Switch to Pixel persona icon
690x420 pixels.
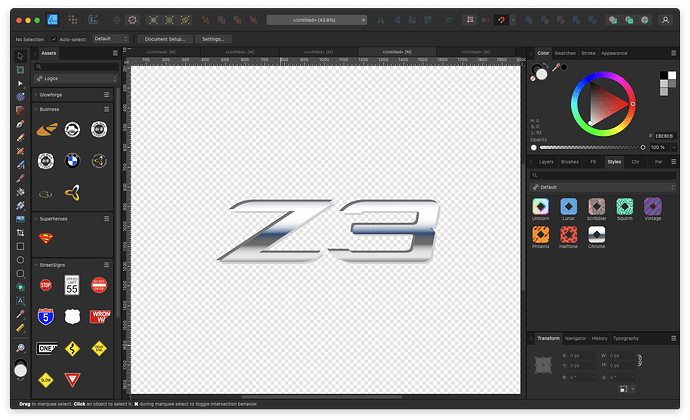tap(73, 20)
